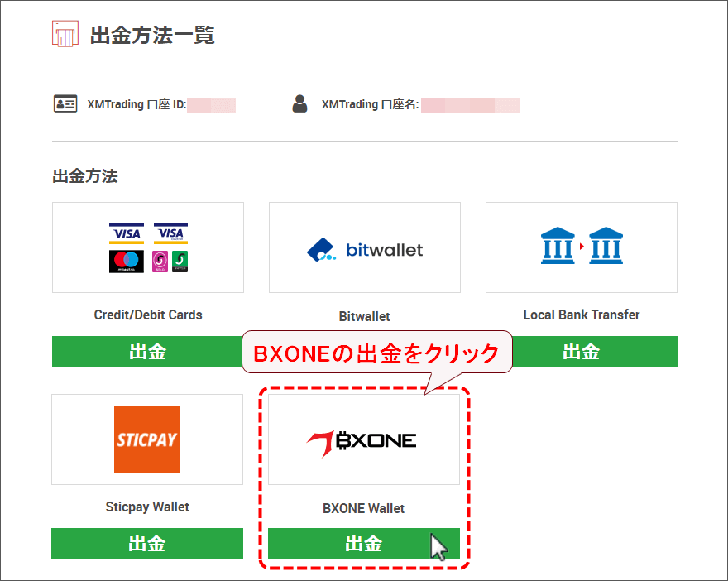Viewport: 728px width, 581px height.
Task: Click the 出金方法一覧 page heading
Action: (152, 36)
